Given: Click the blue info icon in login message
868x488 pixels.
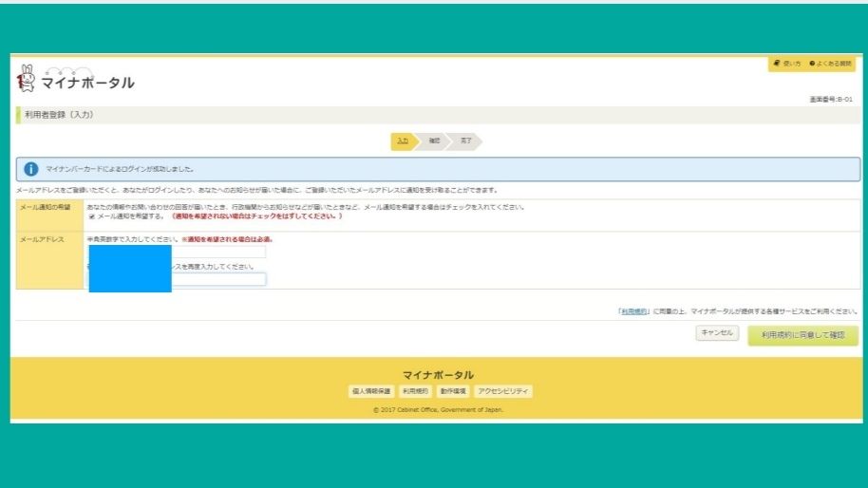Looking at the screenshot, I should [31, 169].
